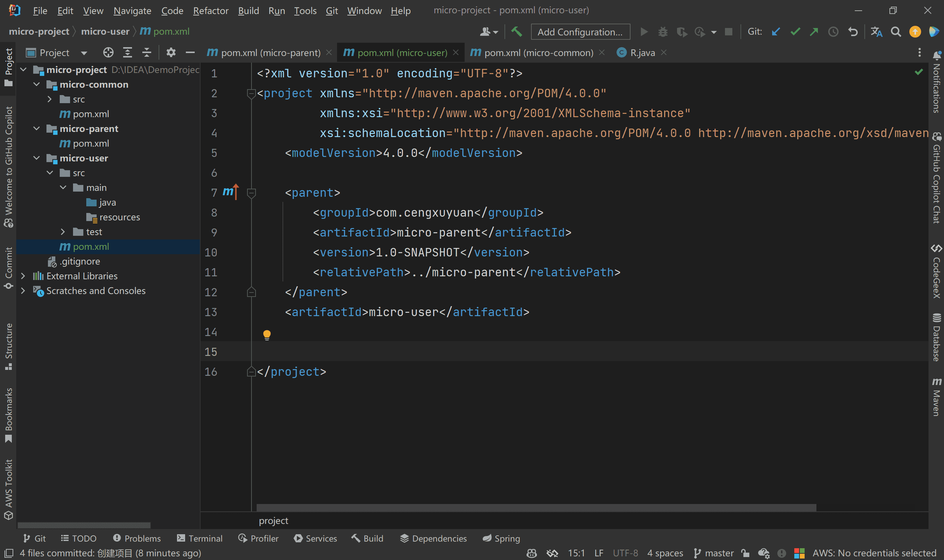
Task: Click the Debug bug icon
Action: 663,32
